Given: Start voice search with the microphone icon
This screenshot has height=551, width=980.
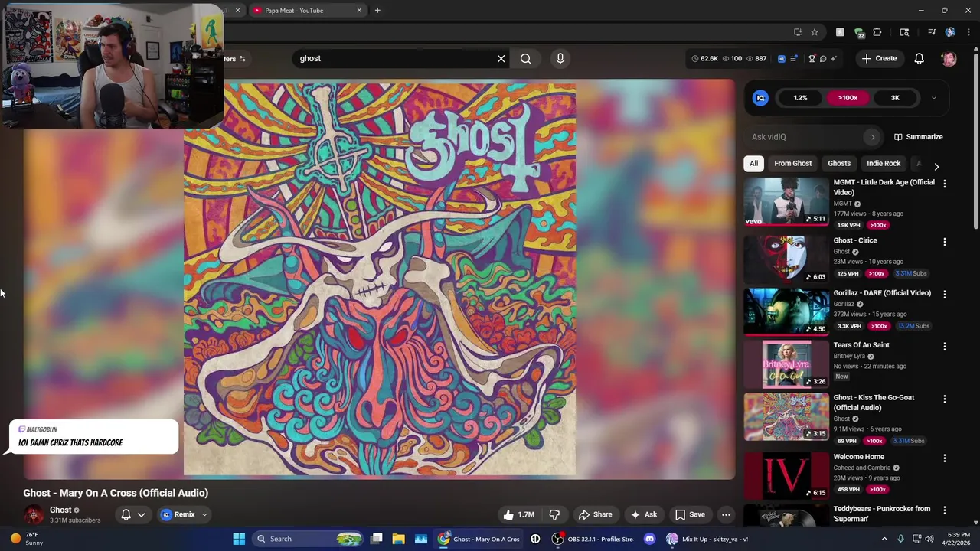Looking at the screenshot, I should click(560, 59).
